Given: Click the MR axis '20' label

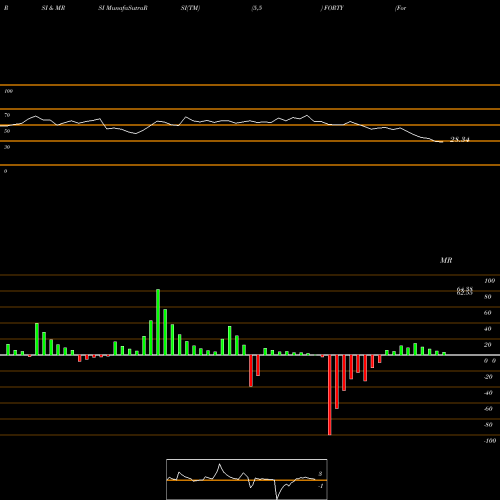Looking at the screenshot, I should click(488, 345).
